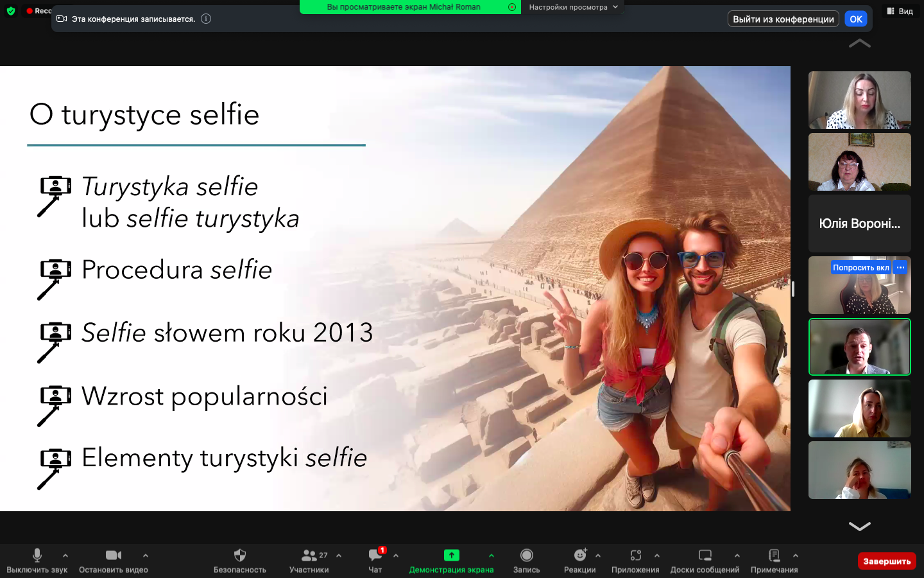Screen dimensions: 924x578
Task: Stop video with the camera button
Action: (x=114, y=556)
